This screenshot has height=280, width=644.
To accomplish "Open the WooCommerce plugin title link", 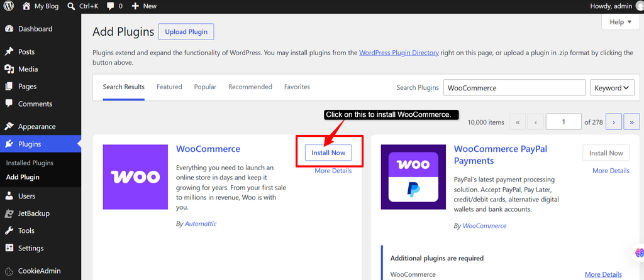I will [x=208, y=149].
